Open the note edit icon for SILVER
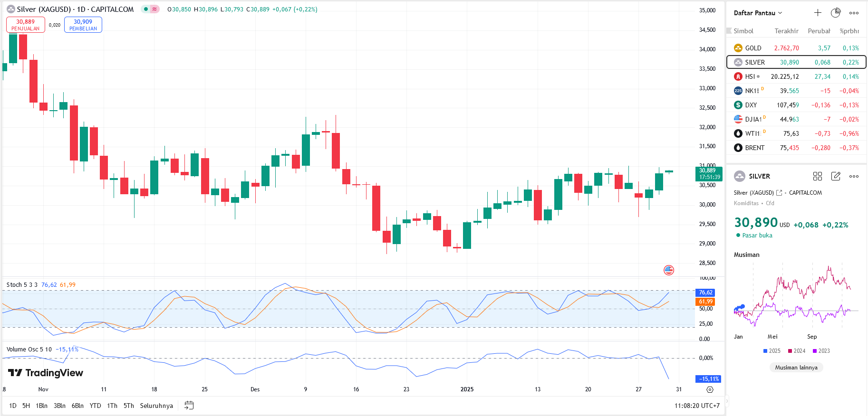This screenshot has width=868, height=416. (835, 176)
